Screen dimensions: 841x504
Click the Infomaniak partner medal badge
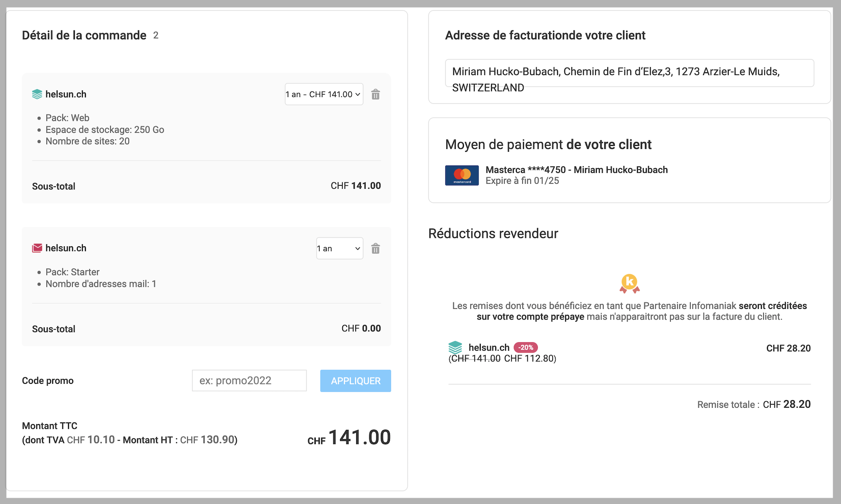[629, 283]
